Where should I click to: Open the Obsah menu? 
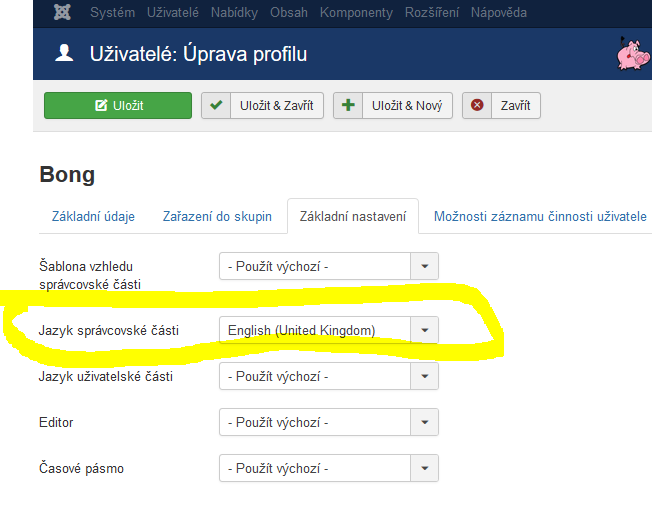point(289,12)
